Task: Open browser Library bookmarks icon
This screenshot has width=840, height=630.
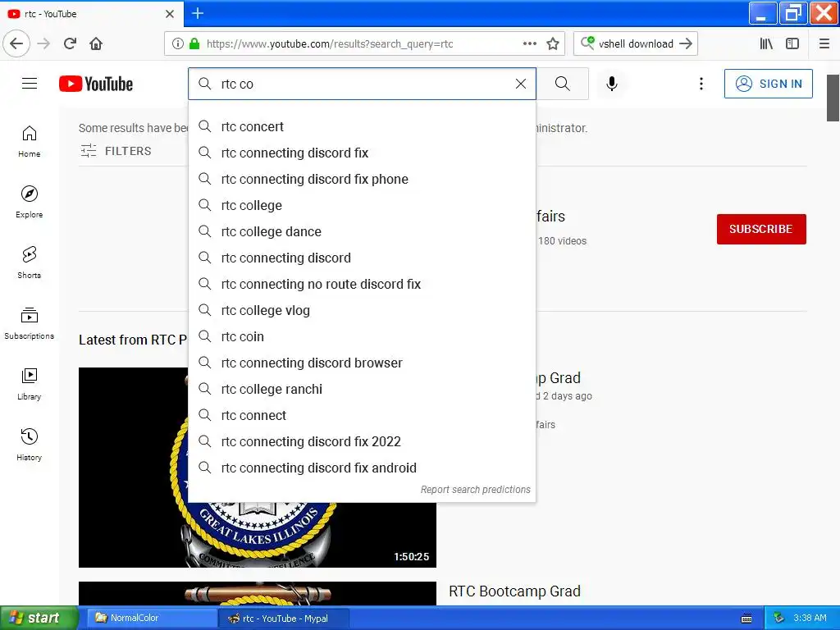Action: (767, 43)
